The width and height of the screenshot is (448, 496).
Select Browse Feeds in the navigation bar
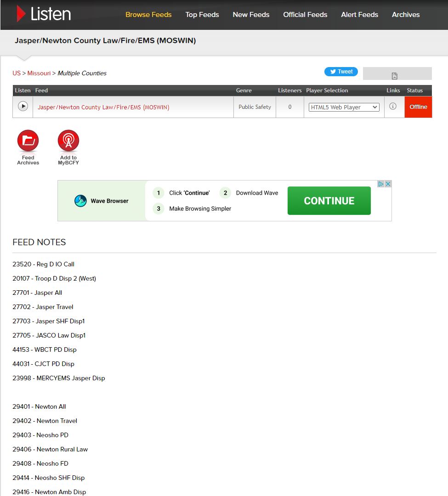coord(148,14)
